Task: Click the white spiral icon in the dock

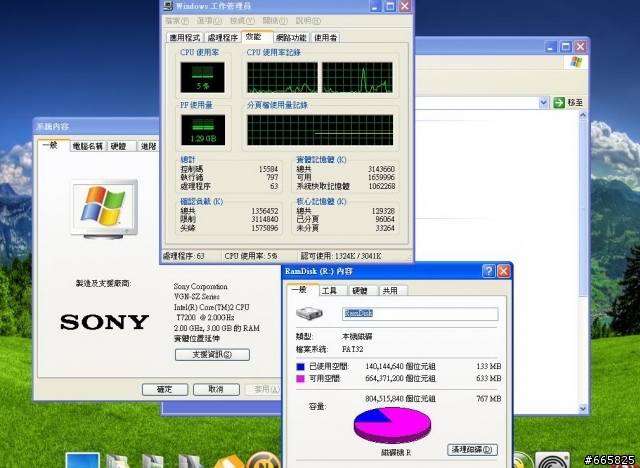Action: coord(553,461)
